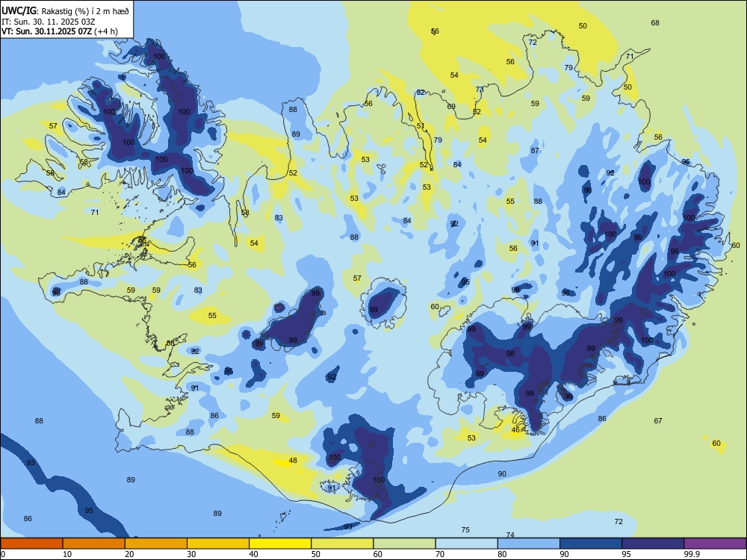
Task: Click the value 87 in northeast Iceland
Action: click(535, 151)
